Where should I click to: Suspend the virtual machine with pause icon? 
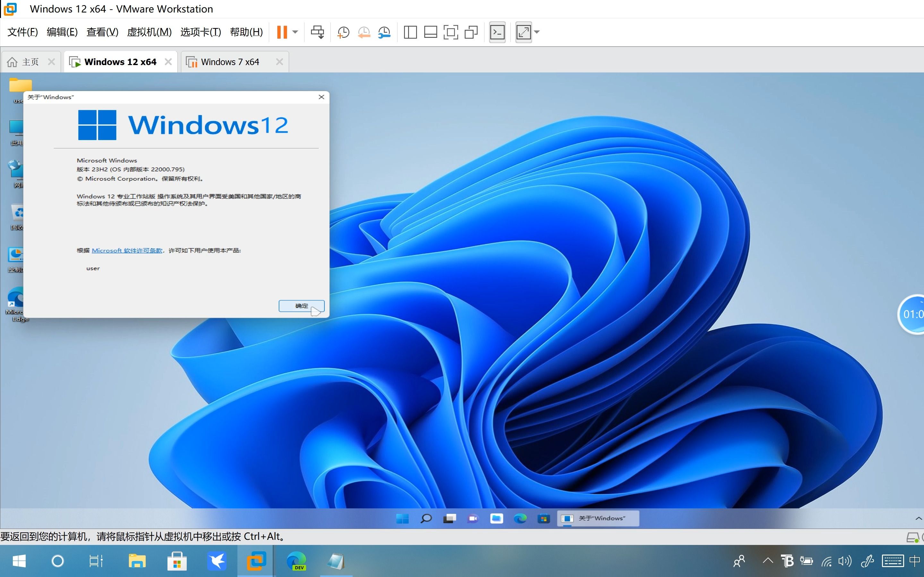(283, 32)
